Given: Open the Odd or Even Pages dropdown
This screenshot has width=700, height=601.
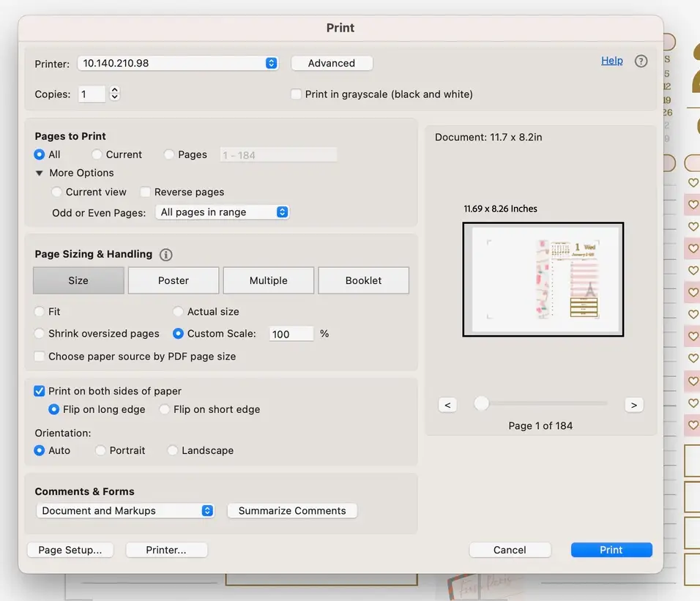Looking at the screenshot, I should point(222,211).
